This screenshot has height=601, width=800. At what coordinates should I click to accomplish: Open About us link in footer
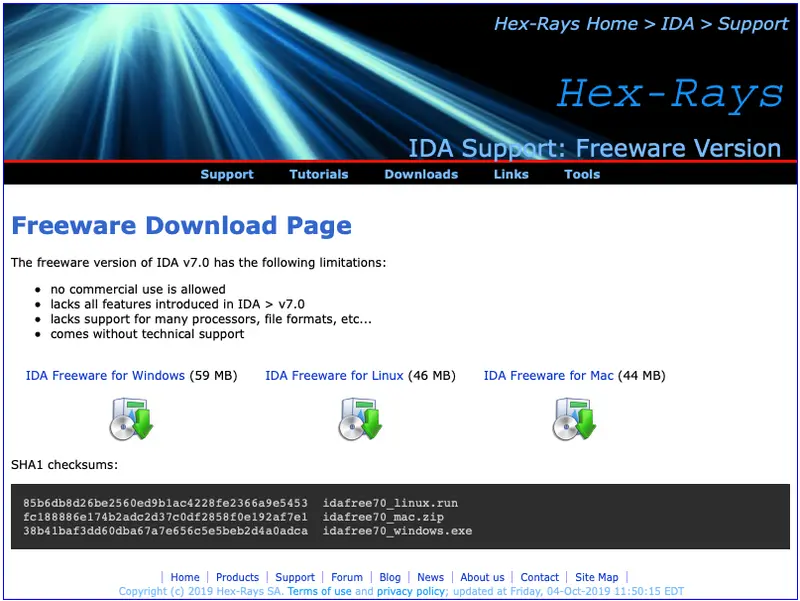tap(482, 577)
